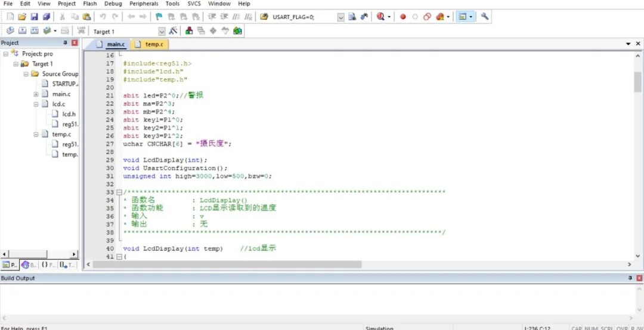Viewport: 644px width, 330px height.
Task: Collapse temp.c tree node
Action: coord(36,134)
